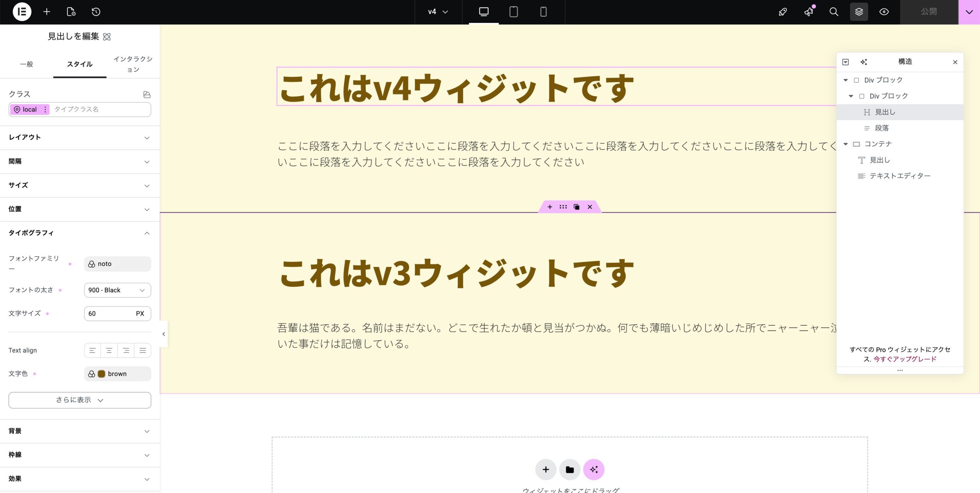Image resolution: width=980 pixels, height=493 pixels.
Task: Open the page preview eye icon
Action: pos(884,12)
